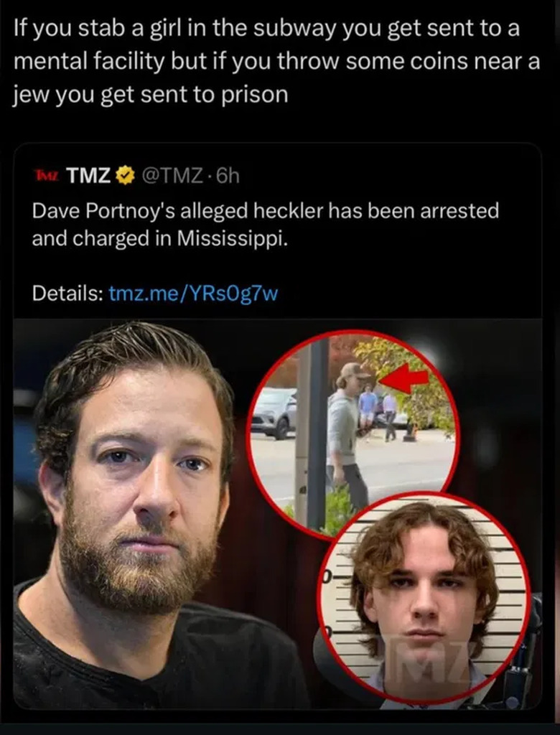Click the Details: label text
560x735 pixels.
[x=67, y=294]
